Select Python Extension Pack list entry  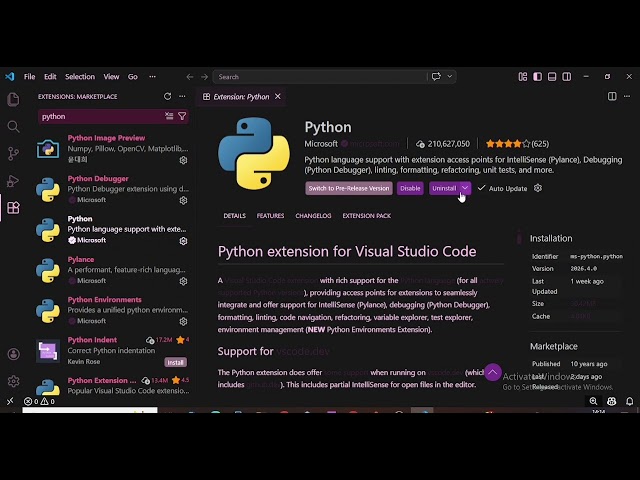(x=112, y=385)
